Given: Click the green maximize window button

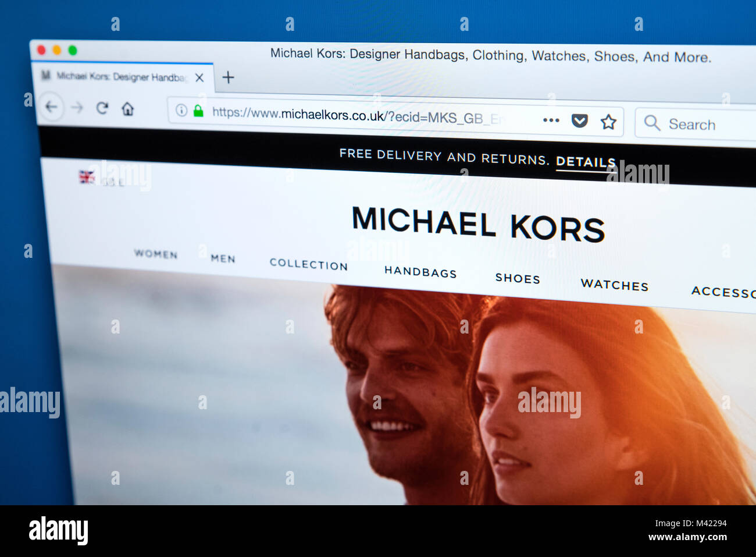Looking at the screenshot, I should coord(73,51).
